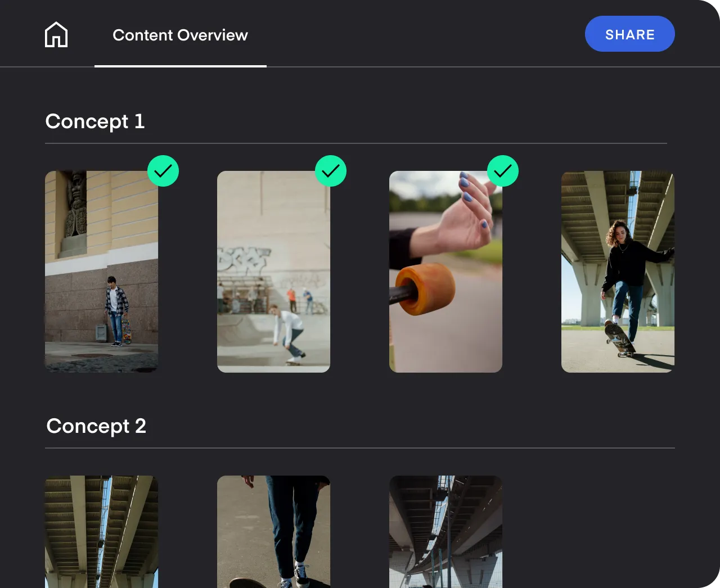Viewport: 720px width, 588px height.
Task: Navigate home using the house icon
Action: coord(56,34)
